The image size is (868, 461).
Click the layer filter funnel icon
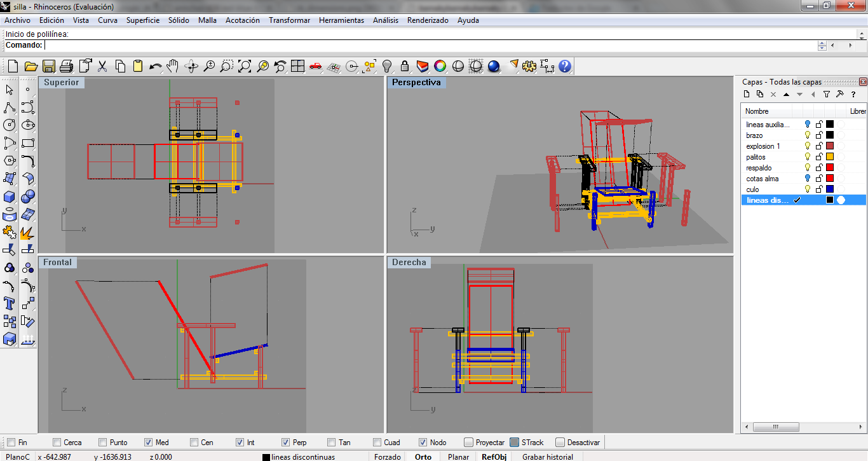[x=826, y=94]
